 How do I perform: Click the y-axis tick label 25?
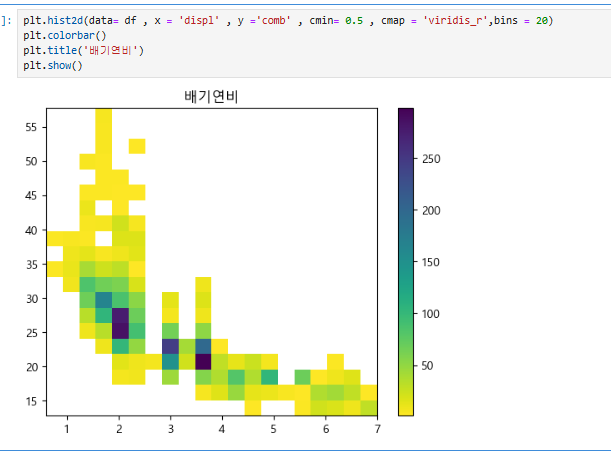click(31, 333)
